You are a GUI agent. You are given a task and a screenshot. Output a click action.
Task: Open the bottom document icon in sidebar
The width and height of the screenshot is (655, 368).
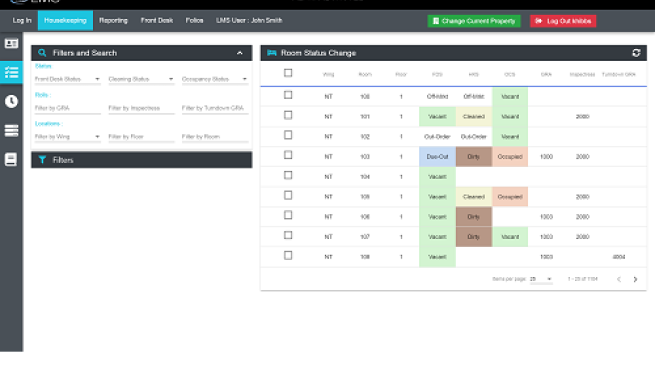[11, 159]
